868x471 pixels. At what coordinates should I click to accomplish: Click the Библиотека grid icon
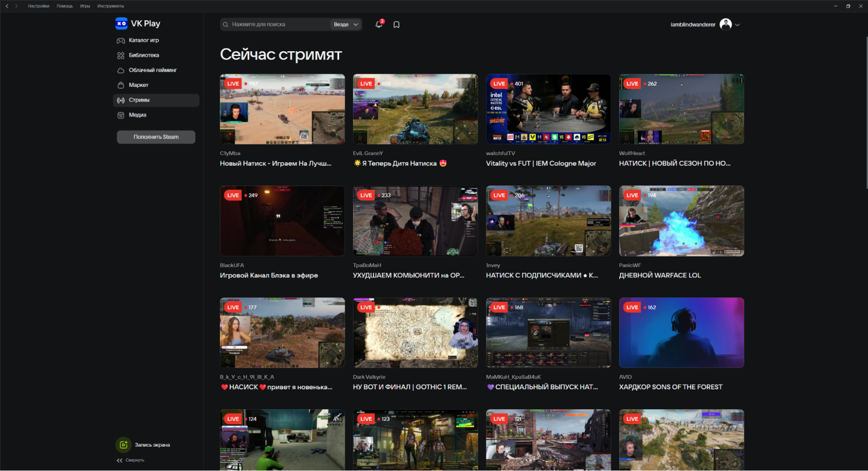[x=121, y=56]
